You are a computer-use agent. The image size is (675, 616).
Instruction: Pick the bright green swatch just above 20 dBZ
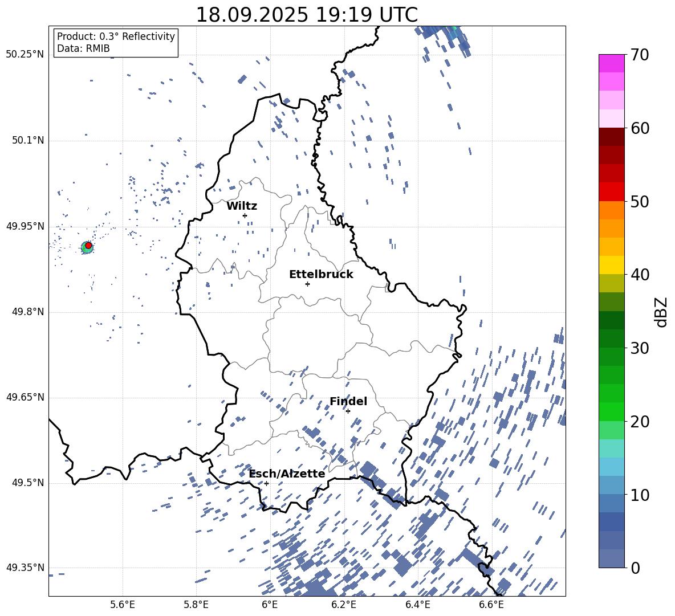click(x=611, y=411)
